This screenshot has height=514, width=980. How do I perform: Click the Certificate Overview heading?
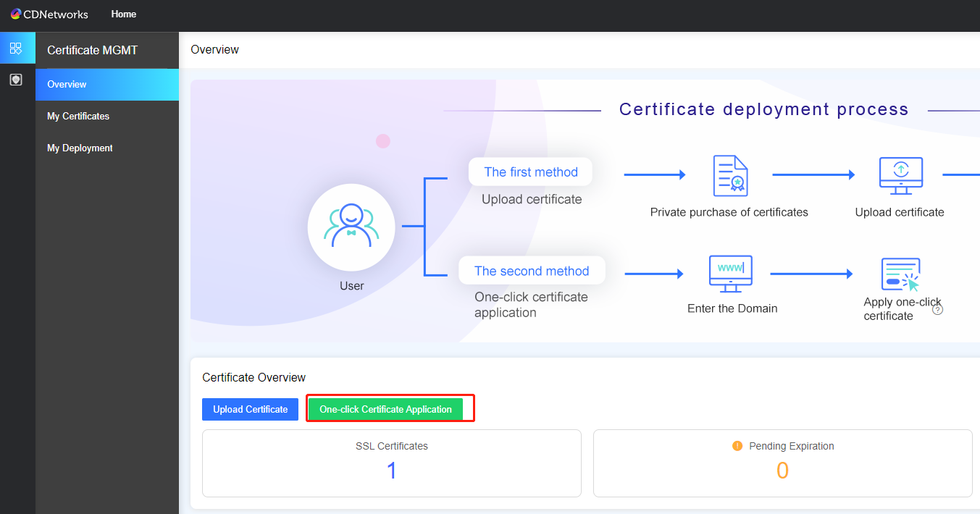tap(254, 377)
